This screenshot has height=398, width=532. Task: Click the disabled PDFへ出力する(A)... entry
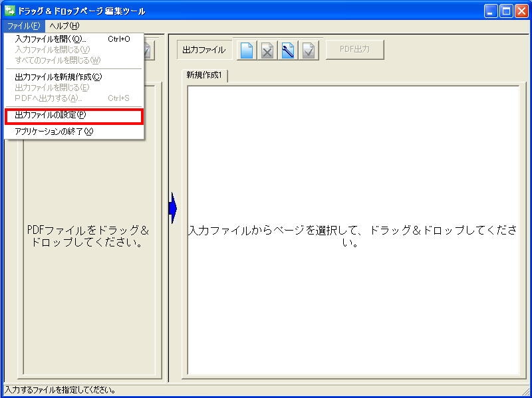pyautogui.click(x=74, y=98)
